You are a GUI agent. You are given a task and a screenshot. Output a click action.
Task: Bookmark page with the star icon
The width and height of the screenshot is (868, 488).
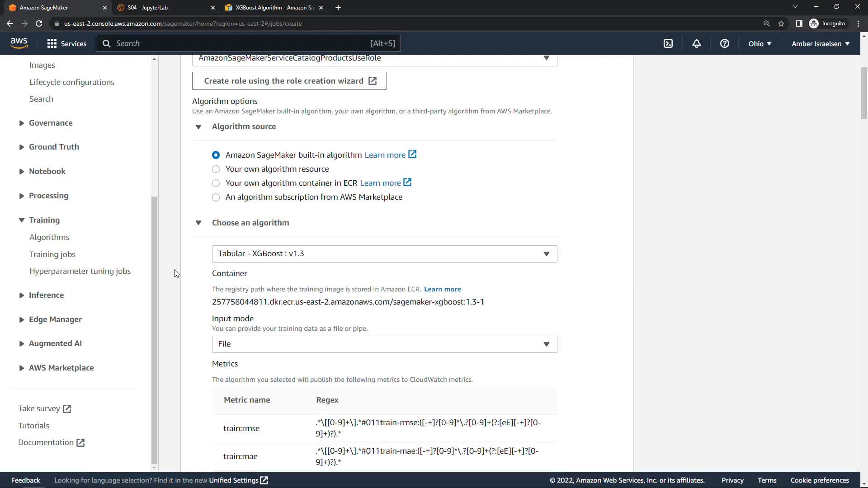tap(781, 23)
